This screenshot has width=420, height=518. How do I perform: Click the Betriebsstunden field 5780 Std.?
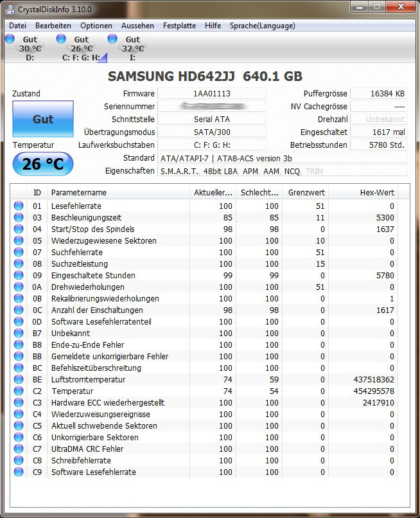[x=379, y=145]
